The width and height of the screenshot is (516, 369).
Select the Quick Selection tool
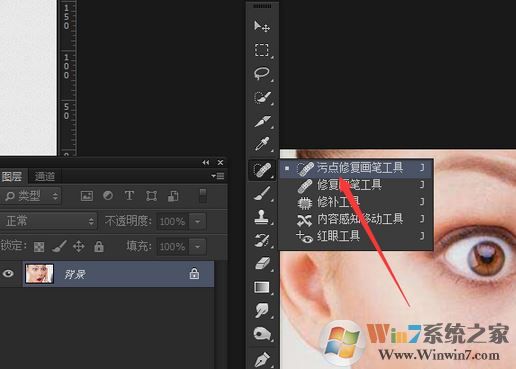262,98
